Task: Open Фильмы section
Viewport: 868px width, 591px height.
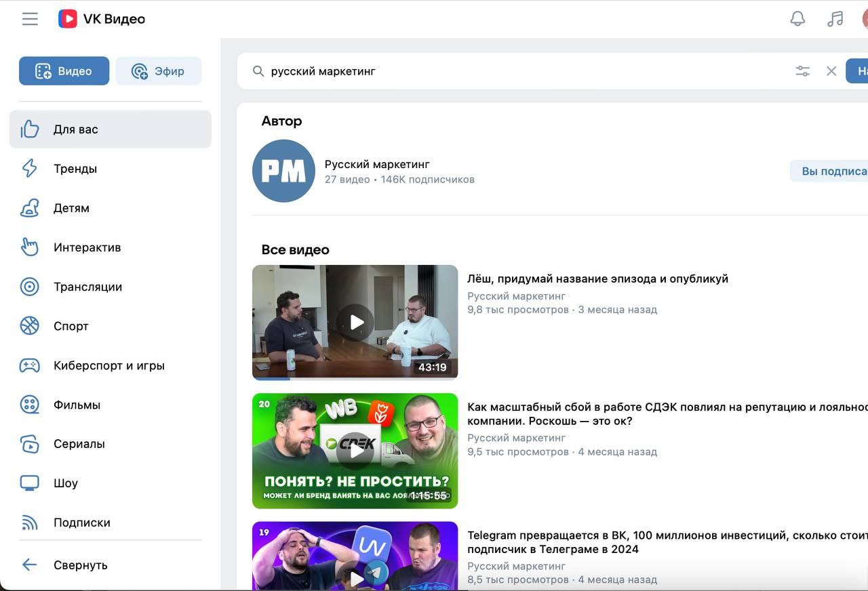Action: click(x=111, y=405)
